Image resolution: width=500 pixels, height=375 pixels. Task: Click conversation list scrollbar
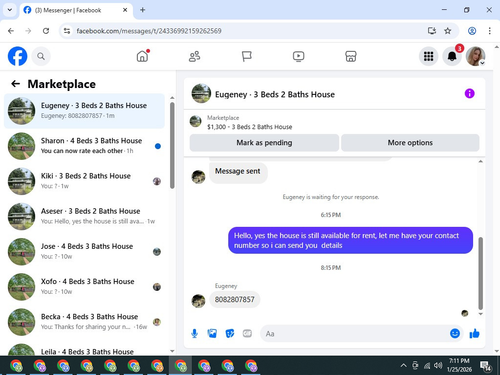coord(172,146)
